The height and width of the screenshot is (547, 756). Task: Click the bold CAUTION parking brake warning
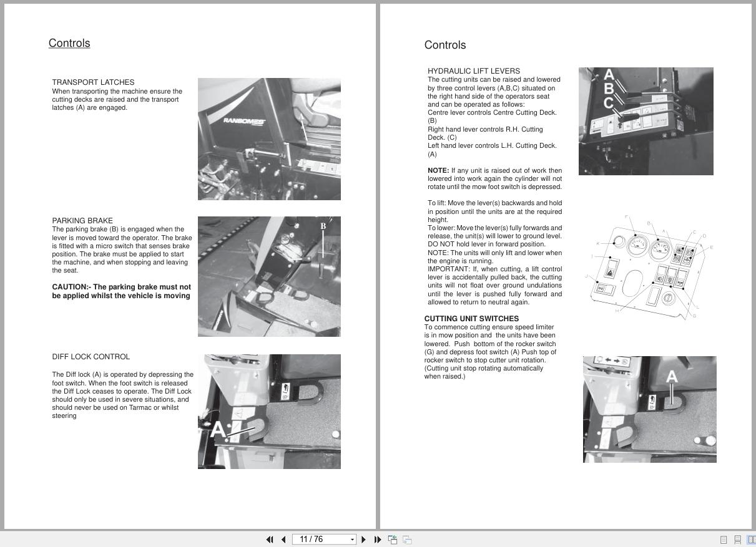click(122, 291)
